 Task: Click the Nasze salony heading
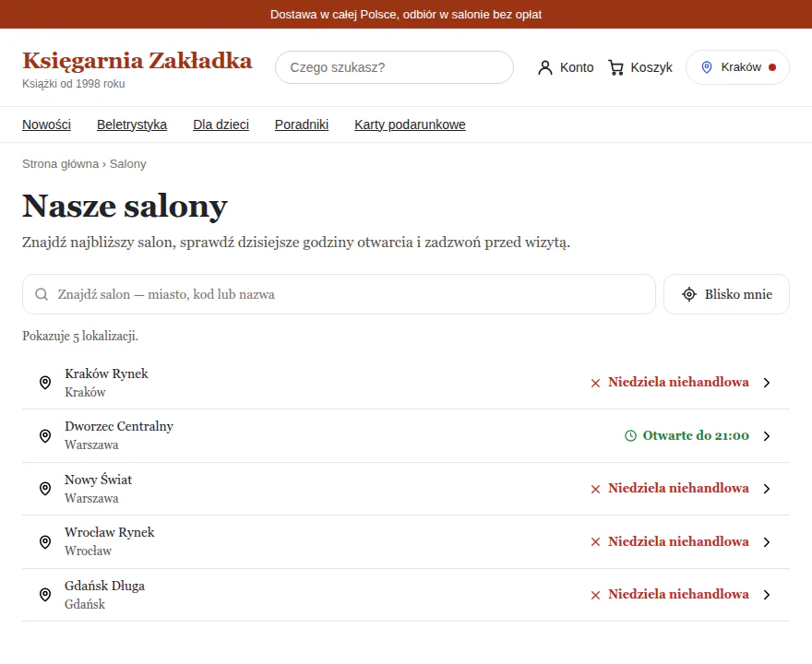coord(125,206)
